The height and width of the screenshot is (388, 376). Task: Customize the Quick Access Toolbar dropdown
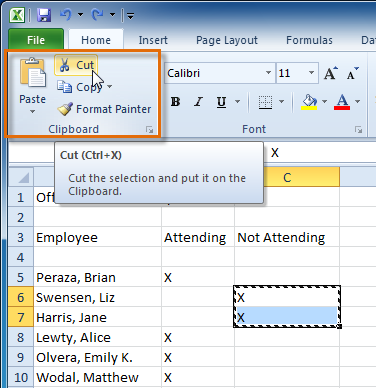130,15
